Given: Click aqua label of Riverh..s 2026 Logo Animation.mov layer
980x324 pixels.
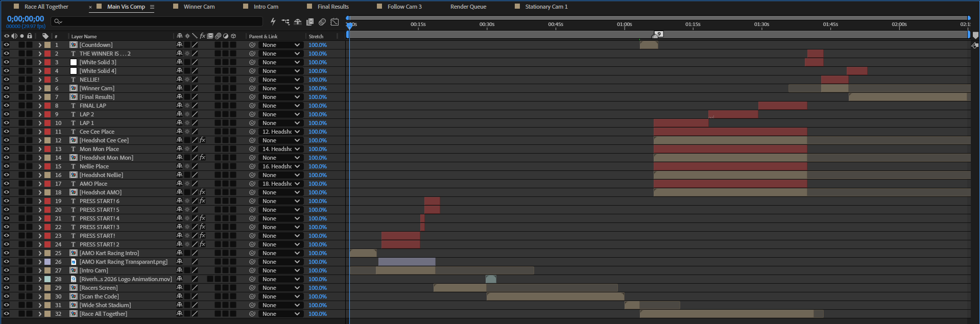Looking at the screenshot, I should [x=47, y=279].
